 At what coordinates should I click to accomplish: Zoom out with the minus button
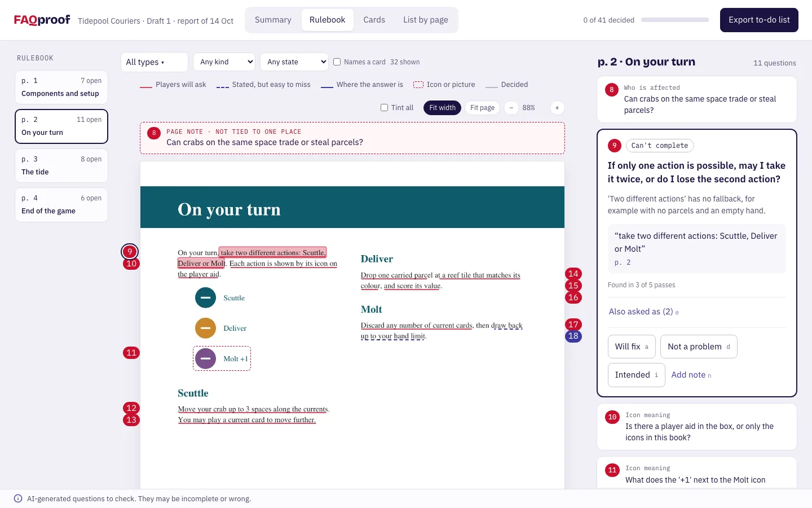pyautogui.click(x=511, y=108)
